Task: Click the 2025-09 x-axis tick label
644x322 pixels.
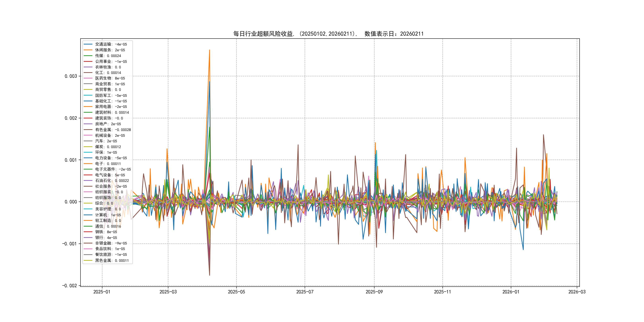Action: tap(374, 292)
